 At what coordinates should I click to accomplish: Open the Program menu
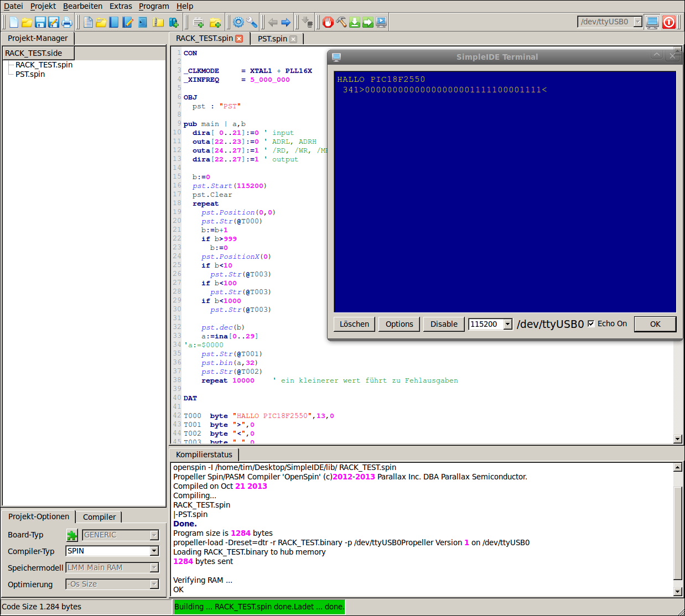[154, 6]
